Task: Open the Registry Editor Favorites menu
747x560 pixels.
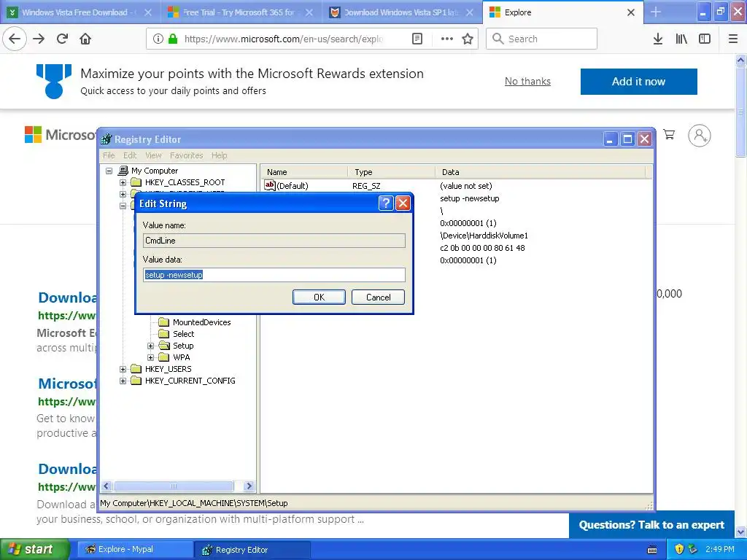Action: click(186, 155)
